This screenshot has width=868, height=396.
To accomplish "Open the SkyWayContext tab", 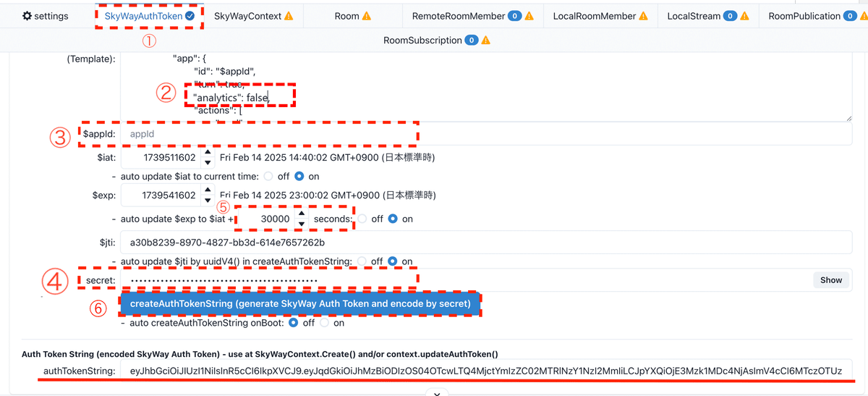I will (253, 16).
